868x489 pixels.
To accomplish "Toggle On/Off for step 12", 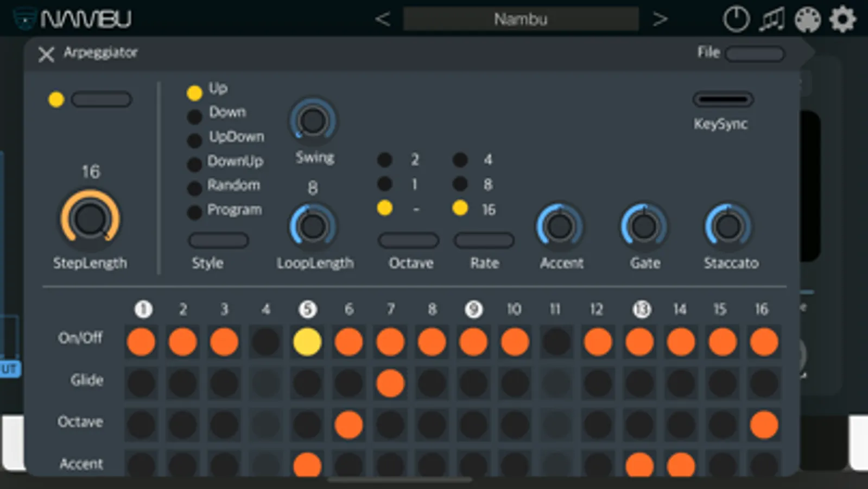I will pyautogui.click(x=598, y=342).
